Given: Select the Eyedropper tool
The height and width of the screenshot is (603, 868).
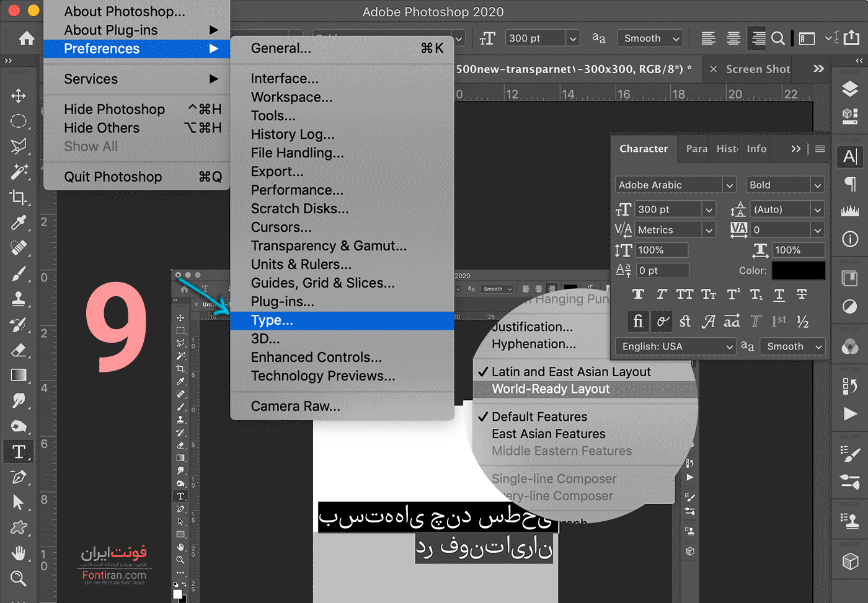Looking at the screenshot, I should tap(19, 222).
